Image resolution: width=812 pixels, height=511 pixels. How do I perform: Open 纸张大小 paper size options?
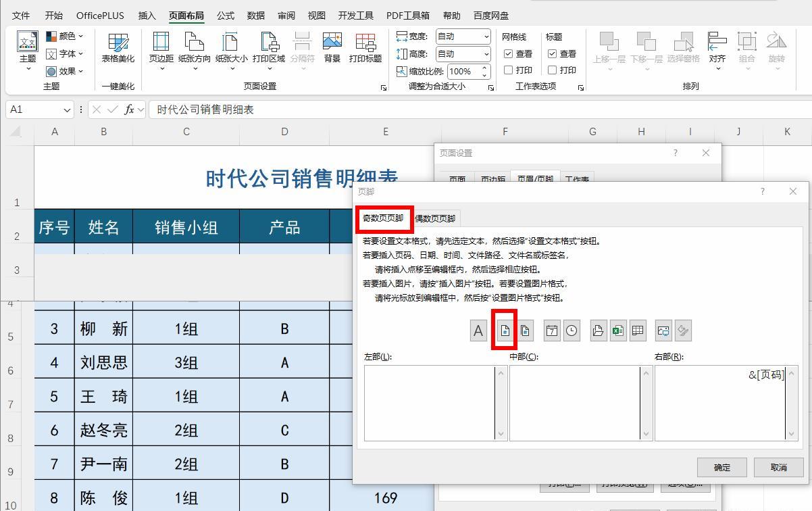pyautogui.click(x=232, y=51)
